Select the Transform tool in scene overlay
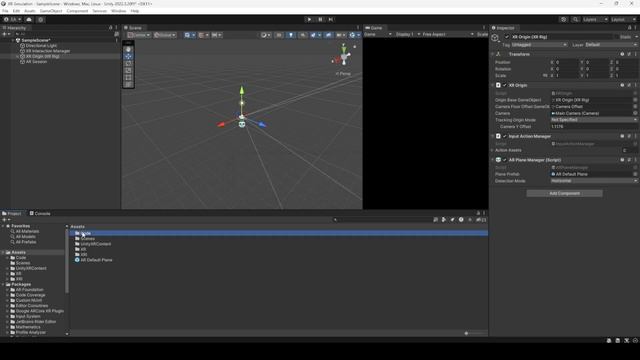Image resolution: width=640 pixels, height=360 pixels. tap(128, 84)
